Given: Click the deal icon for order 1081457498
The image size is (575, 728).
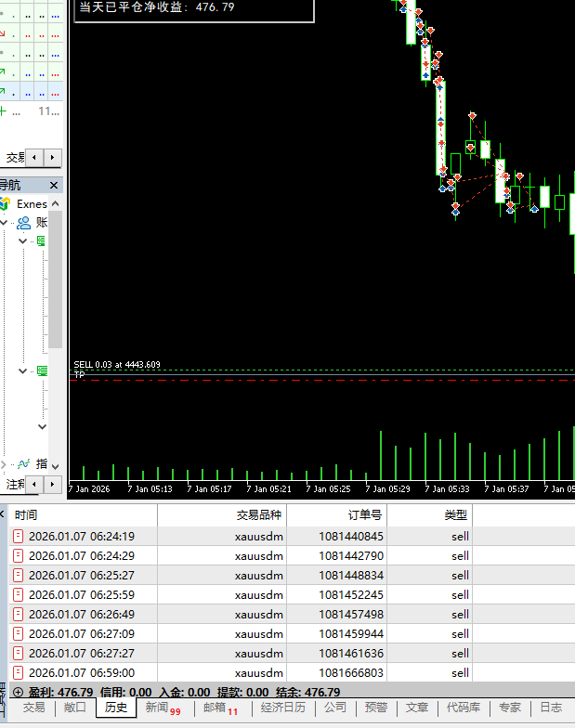Looking at the screenshot, I should point(18,615).
